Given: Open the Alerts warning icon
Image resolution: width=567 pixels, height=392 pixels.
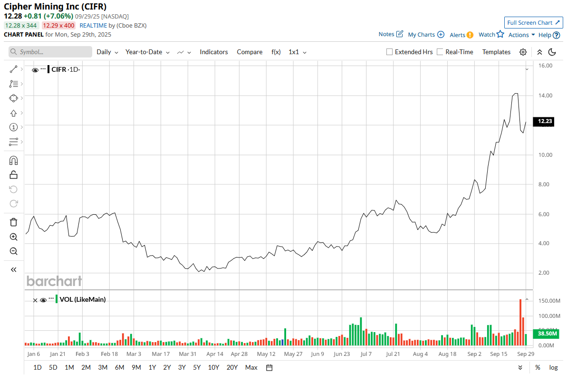Looking at the screenshot, I should click(x=470, y=35).
